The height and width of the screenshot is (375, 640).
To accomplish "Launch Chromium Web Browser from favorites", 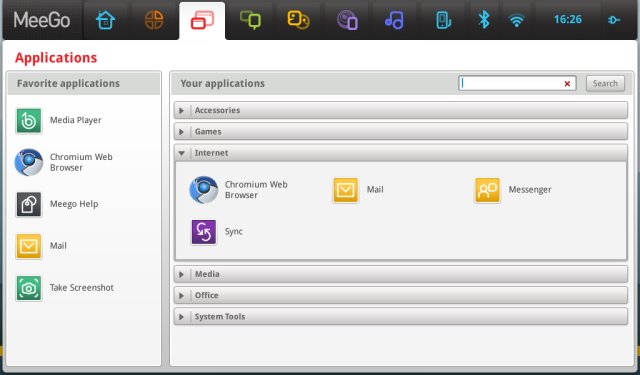I will click(29, 162).
